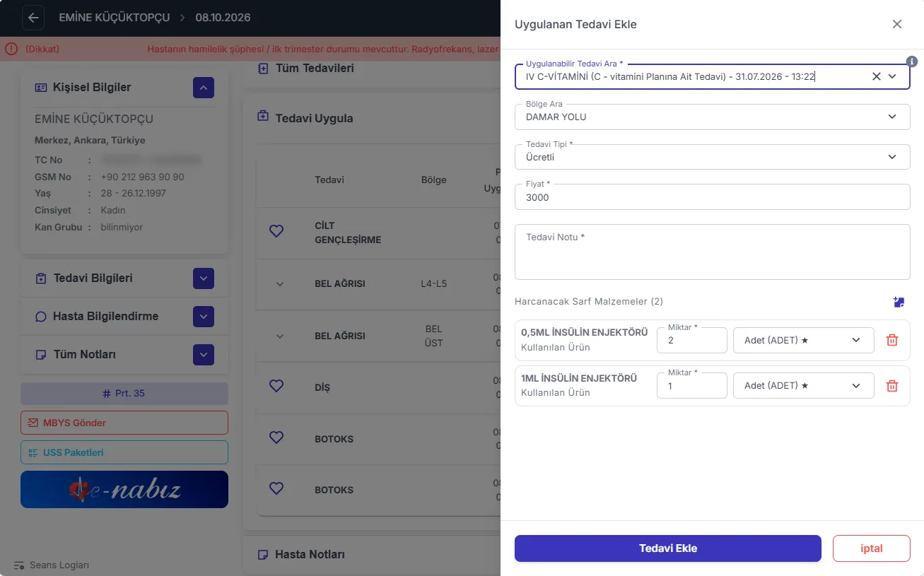Click the Tedavi Bilgileri clipboard icon
924x576 pixels.
[x=41, y=278]
